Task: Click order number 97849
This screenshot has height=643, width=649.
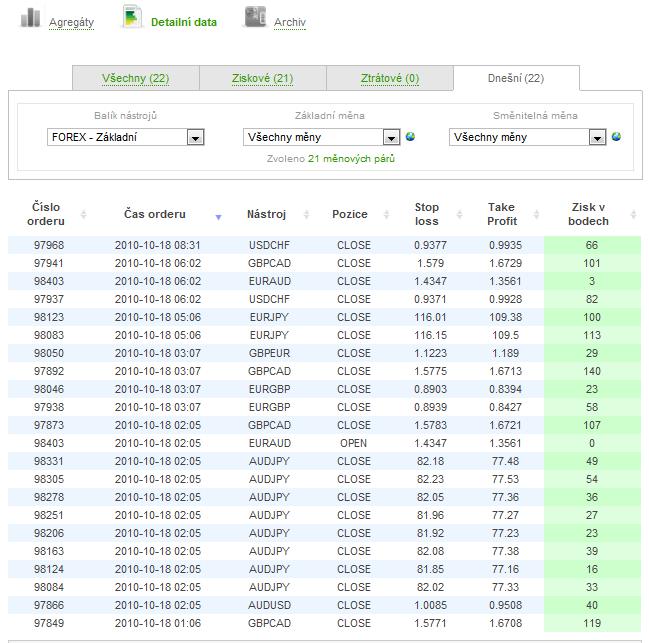Action: (x=49, y=623)
